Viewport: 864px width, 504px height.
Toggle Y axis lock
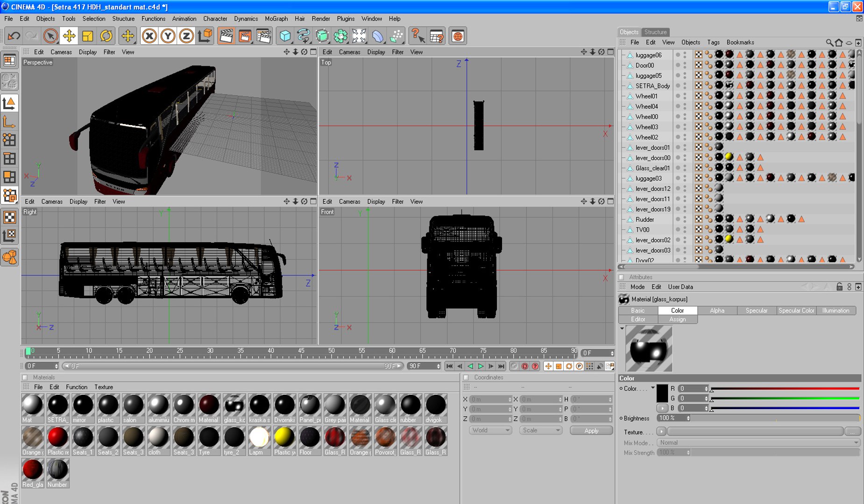[168, 36]
